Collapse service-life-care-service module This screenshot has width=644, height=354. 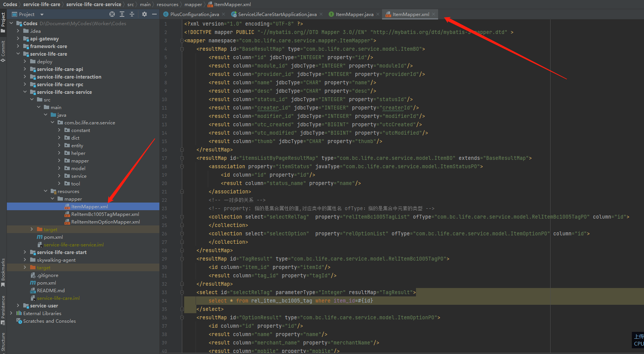click(25, 92)
